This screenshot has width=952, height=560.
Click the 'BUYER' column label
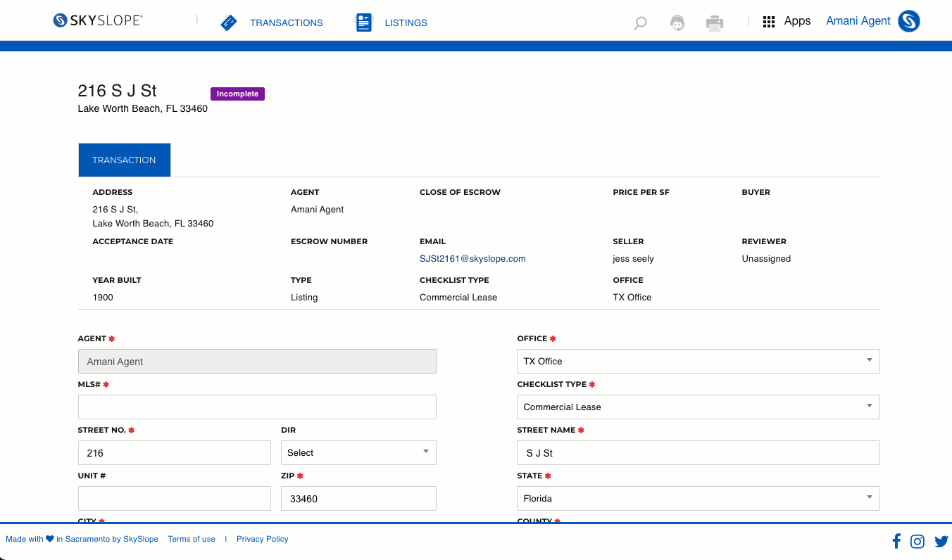[756, 192]
